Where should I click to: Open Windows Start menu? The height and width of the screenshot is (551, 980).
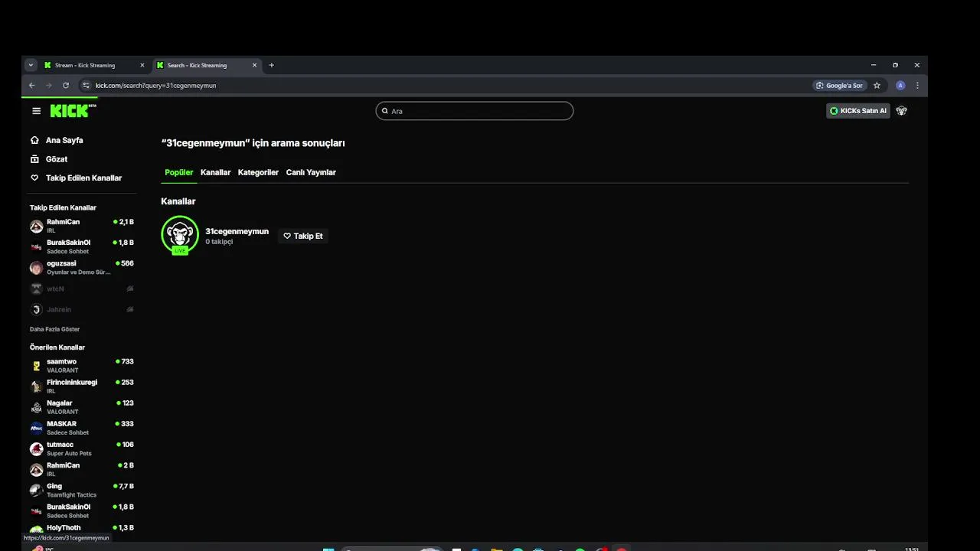(328, 549)
